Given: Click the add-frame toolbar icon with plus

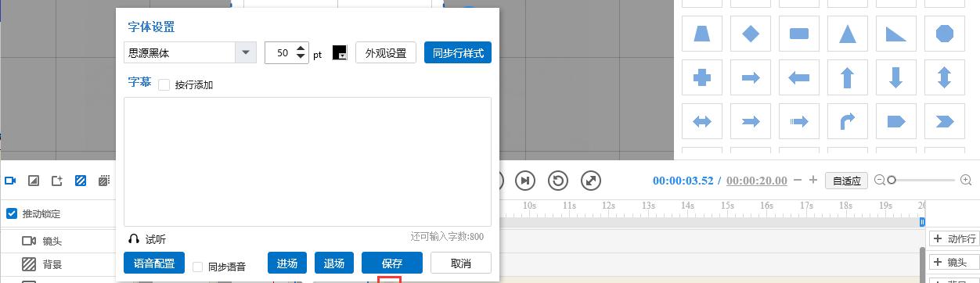Looking at the screenshot, I should 57,181.
